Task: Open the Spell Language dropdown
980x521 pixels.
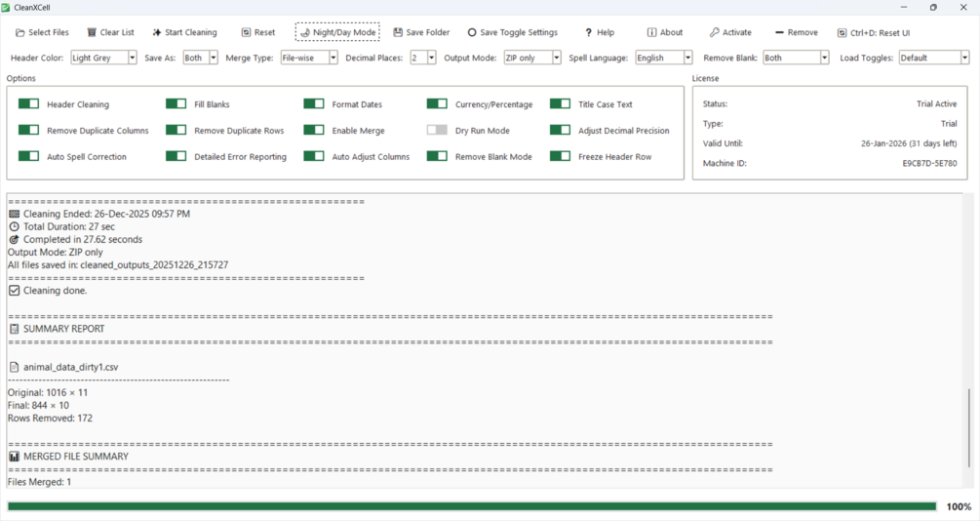Action: coord(664,58)
